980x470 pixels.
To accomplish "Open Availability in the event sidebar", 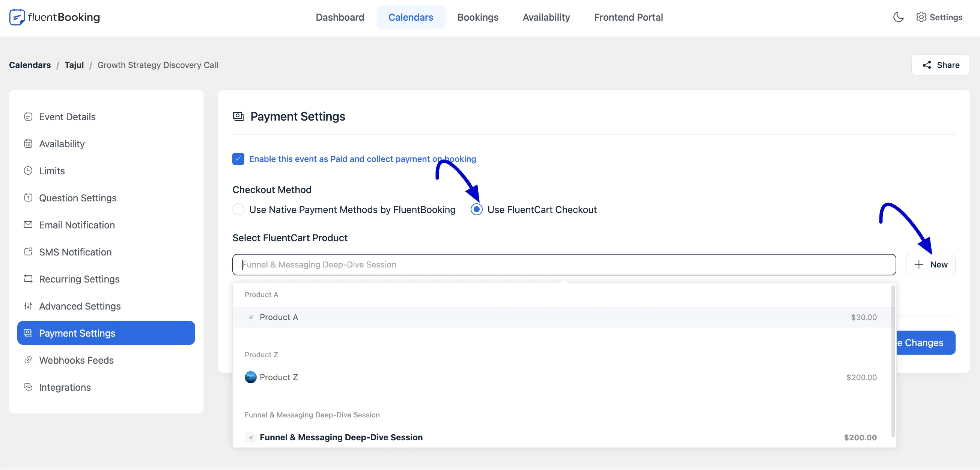I will pos(106,144).
